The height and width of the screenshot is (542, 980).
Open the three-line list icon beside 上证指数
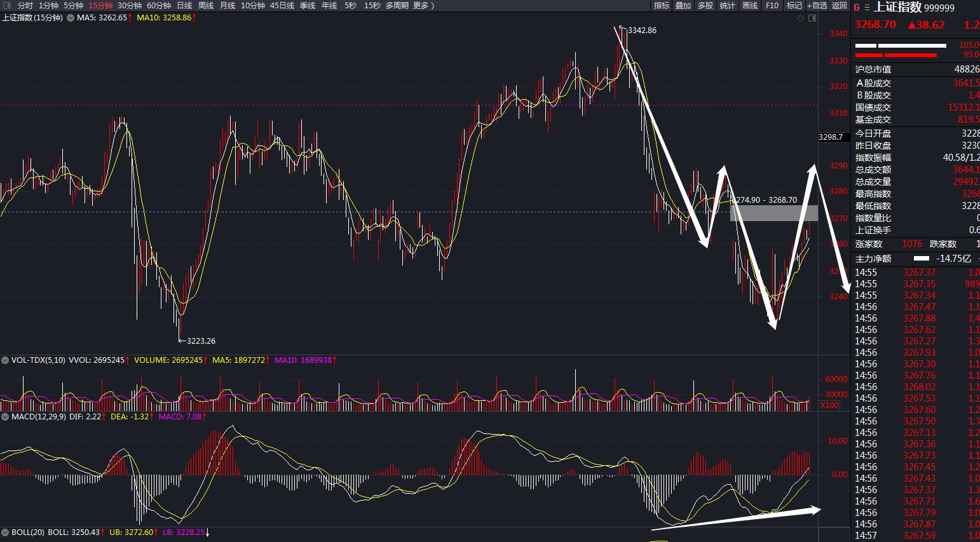(x=867, y=8)
